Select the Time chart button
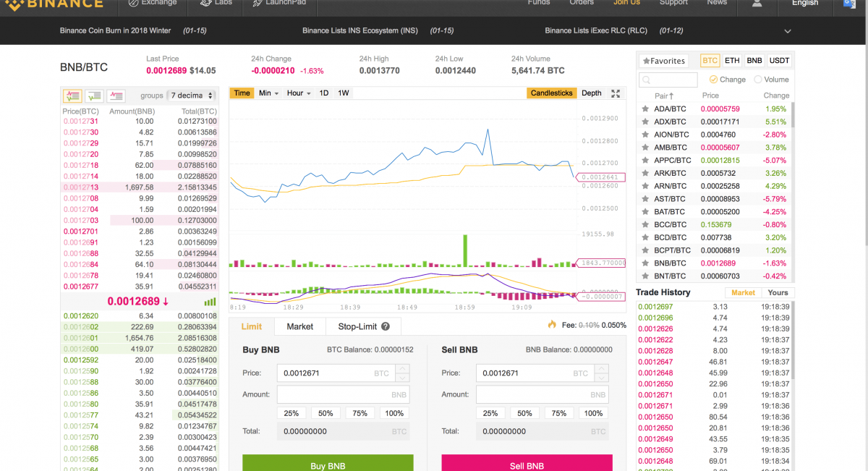This screenshot has height=471, width=868. click(242, 93)
